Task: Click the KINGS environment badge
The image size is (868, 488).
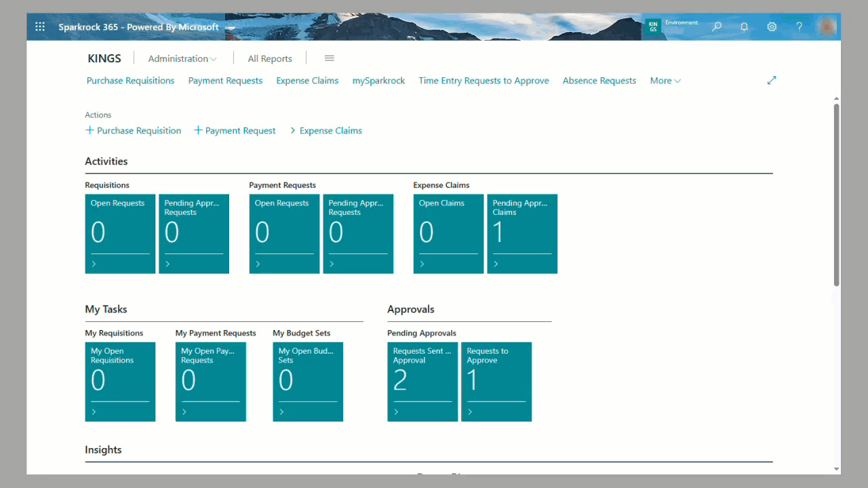Action: click(x=653, y=26)
